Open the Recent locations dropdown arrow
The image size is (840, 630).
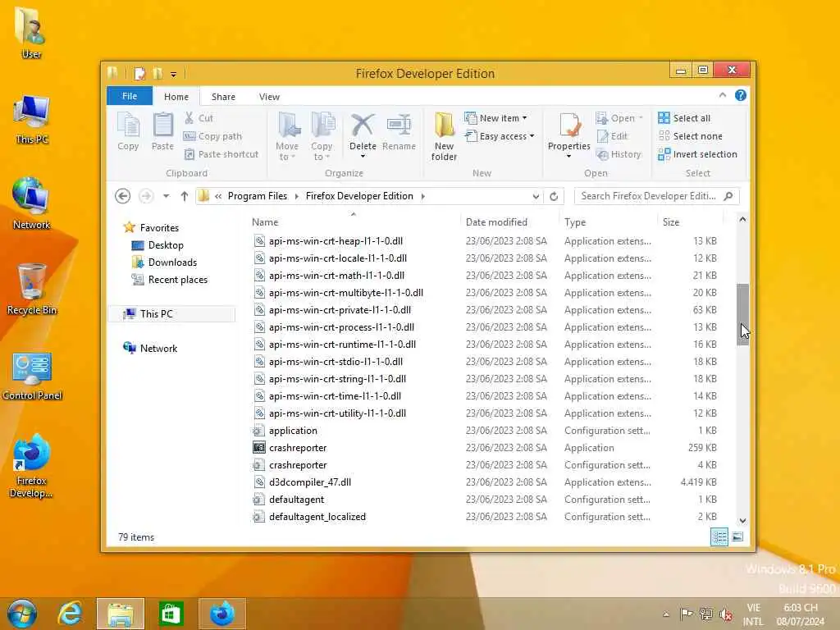(x=166, y=196)
